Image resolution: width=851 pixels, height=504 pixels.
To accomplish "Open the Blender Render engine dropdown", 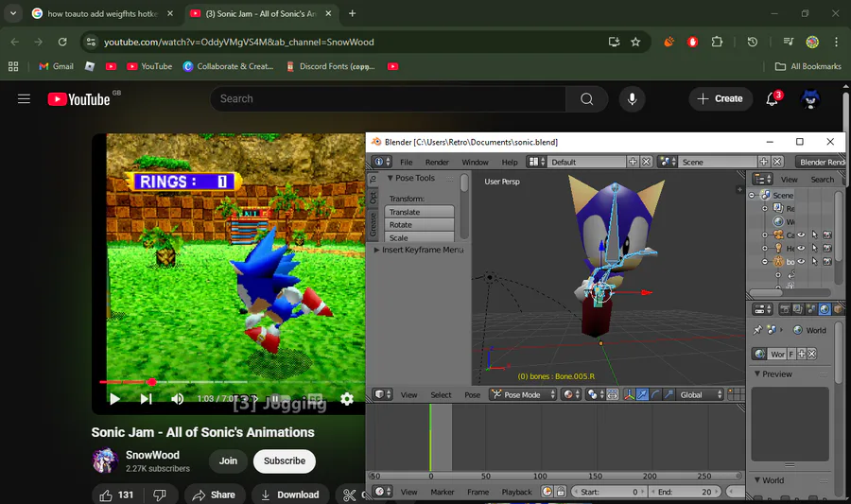I will pyautogui.click(x=820, y=162).
